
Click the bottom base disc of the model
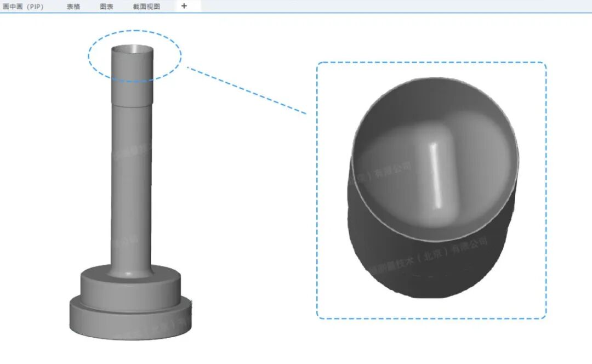130,321
